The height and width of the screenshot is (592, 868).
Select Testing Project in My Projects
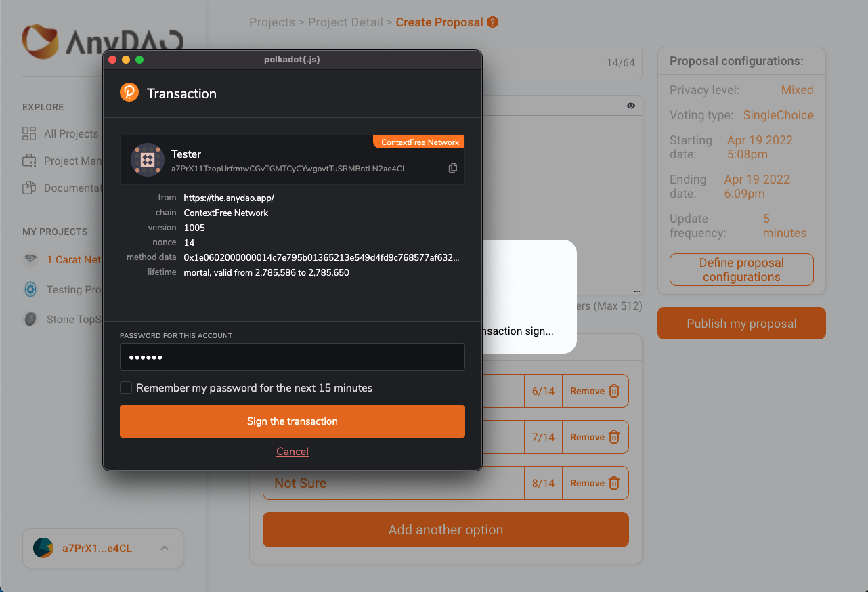point(74,289)
